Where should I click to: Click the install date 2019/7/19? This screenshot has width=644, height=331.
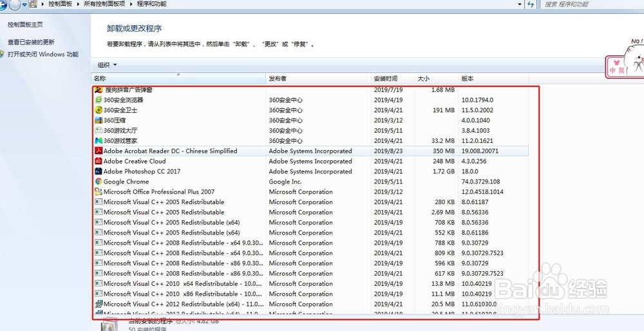point(388,90)
